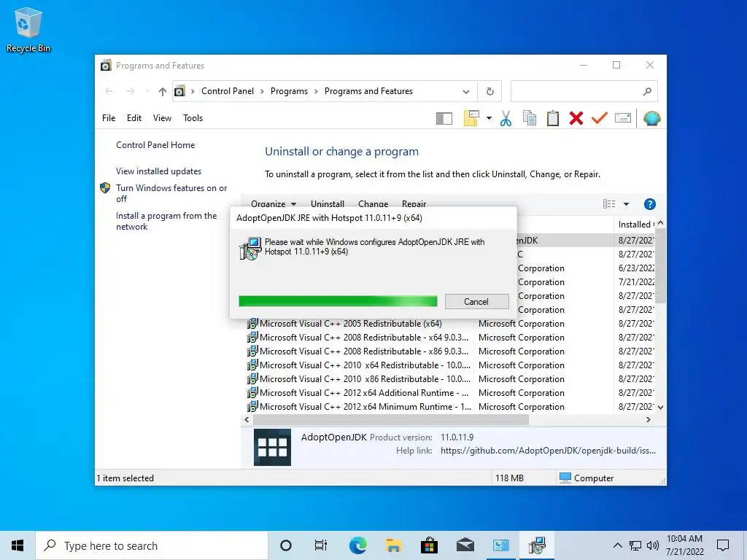The height and width of the screenshot is (560, 747).
Task: Click the Windows Installer taskbar icon
Action: 537,545
